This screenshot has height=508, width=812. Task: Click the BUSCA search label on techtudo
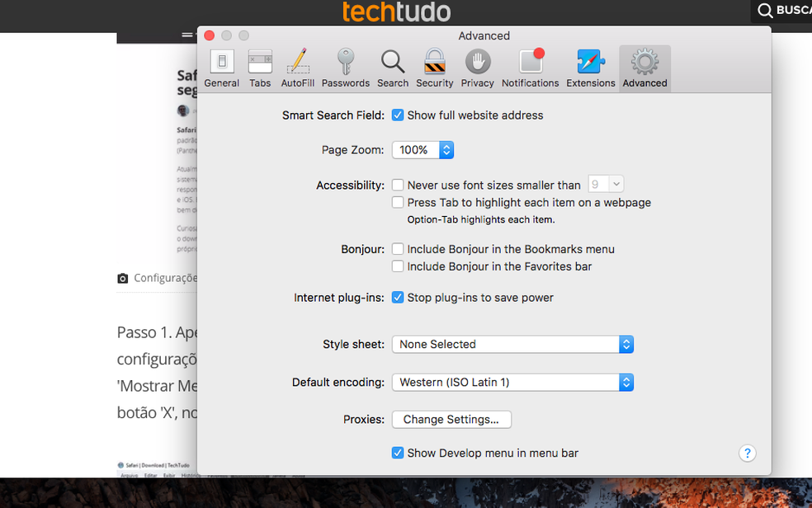(794, 11)
